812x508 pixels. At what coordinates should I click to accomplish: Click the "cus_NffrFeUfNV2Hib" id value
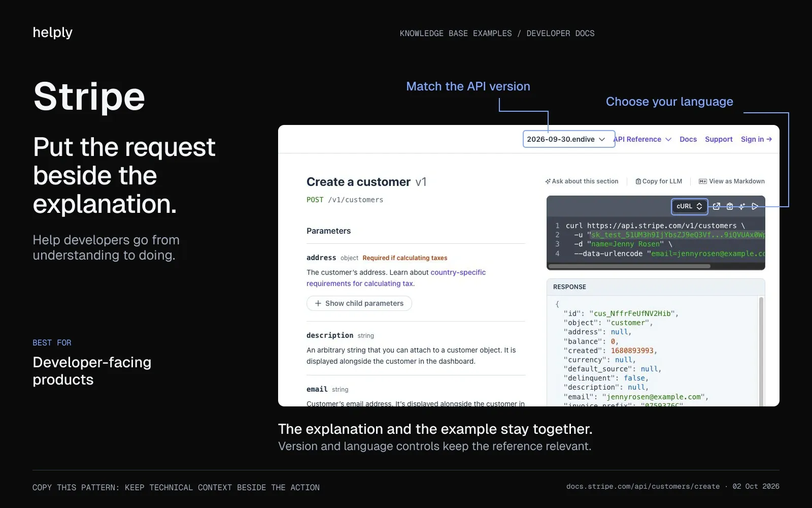pos(632,313)
